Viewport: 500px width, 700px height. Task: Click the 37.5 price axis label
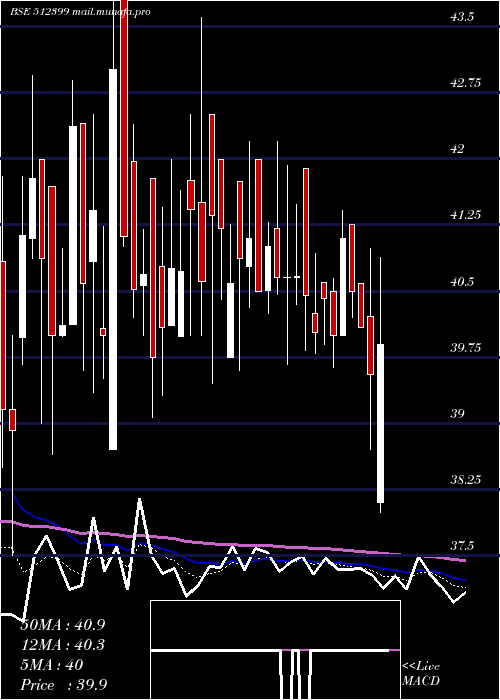[462, 546]
